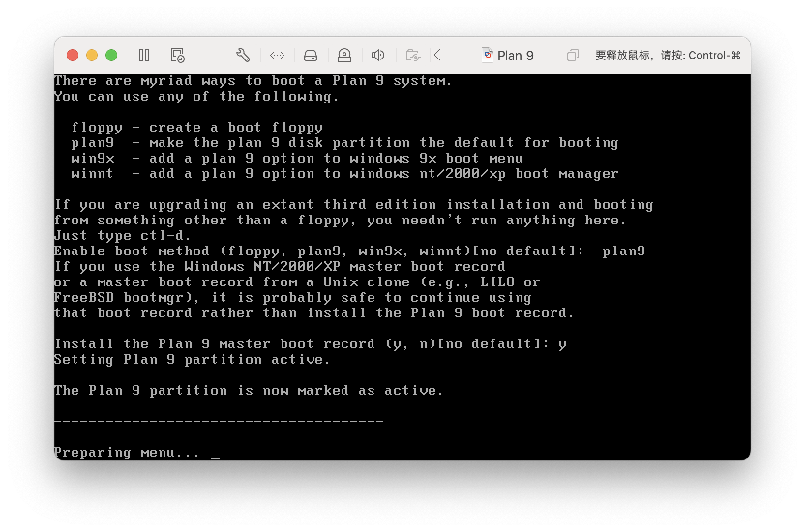Click the 'Just type ctl-d.' line
Screen dimensions: 805x532
tap(122, 236)
